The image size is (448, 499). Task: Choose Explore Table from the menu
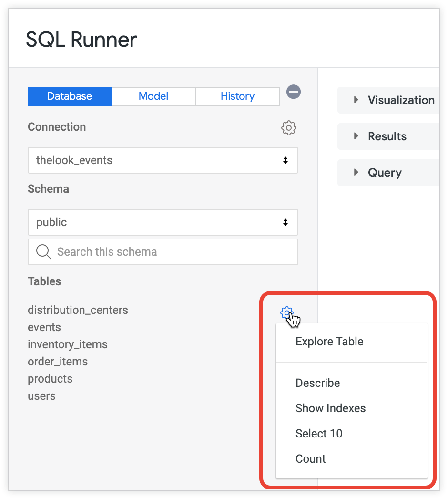point(329,342)
